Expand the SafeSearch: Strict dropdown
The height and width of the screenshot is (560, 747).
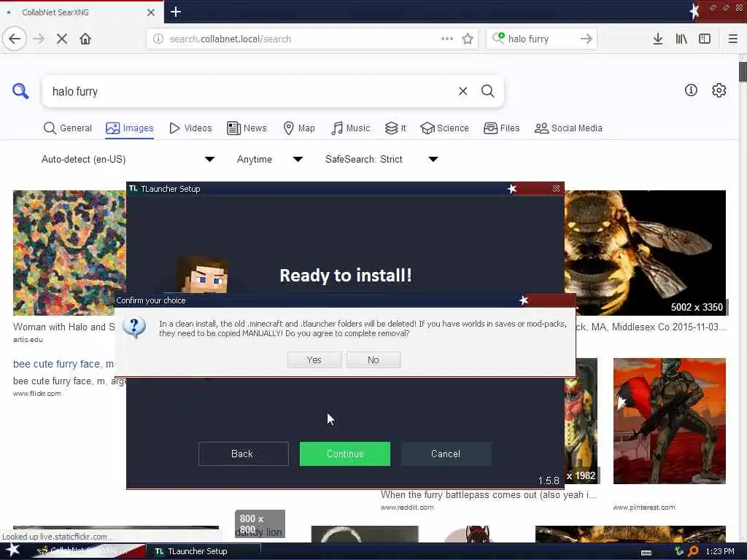[382, 159]
